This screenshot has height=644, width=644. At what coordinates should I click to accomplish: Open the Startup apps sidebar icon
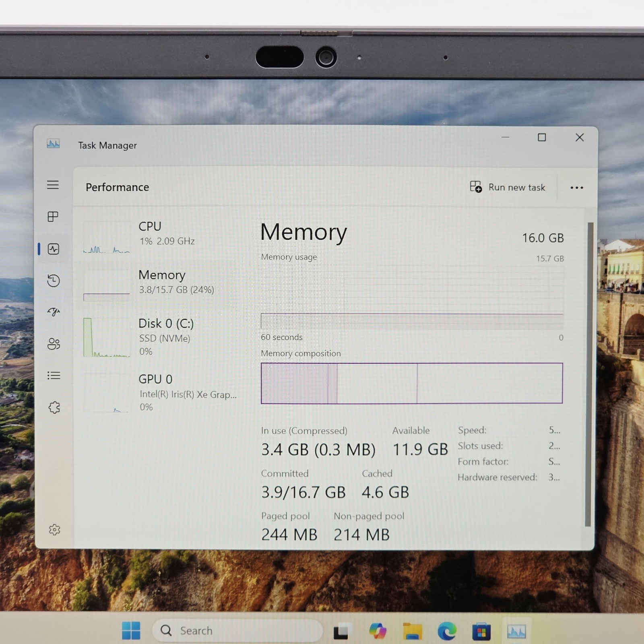pyautogui.click(x=54, y=312)
